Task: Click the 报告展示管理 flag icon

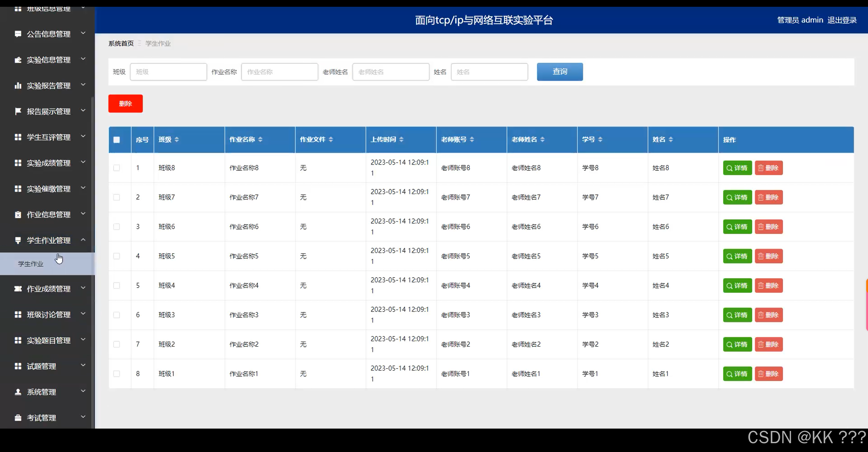Action: (18, 111)
